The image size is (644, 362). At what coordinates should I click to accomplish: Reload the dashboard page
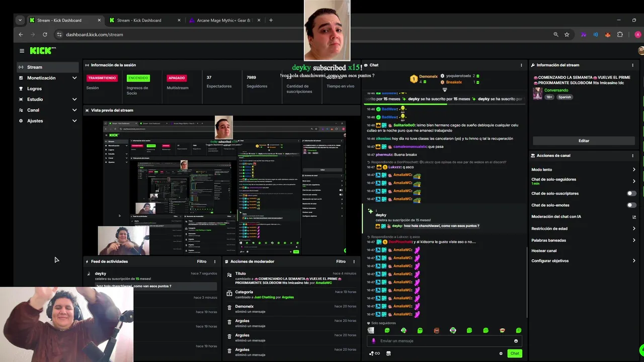point(45,35)
